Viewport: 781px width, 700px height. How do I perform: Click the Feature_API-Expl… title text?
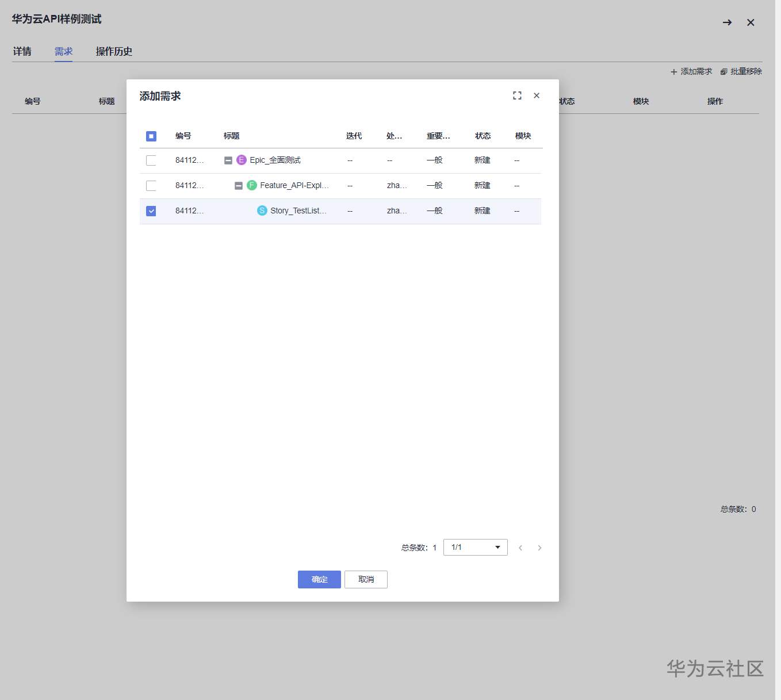click(x=294, y=185)
